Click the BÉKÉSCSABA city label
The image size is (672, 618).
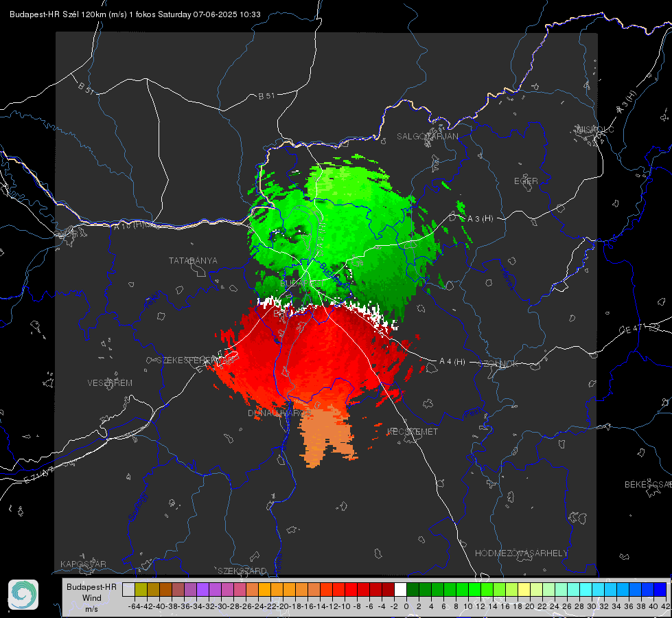(648, 484)
